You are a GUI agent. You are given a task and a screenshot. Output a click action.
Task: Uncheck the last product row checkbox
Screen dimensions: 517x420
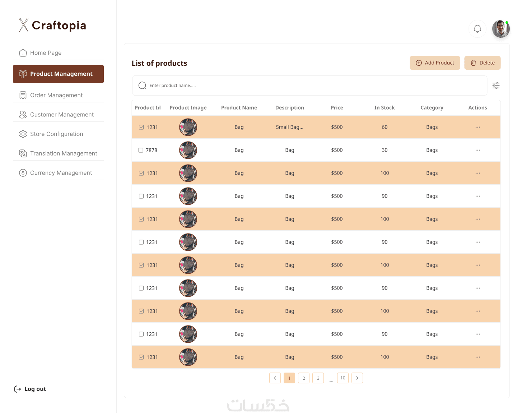(141, 357)
